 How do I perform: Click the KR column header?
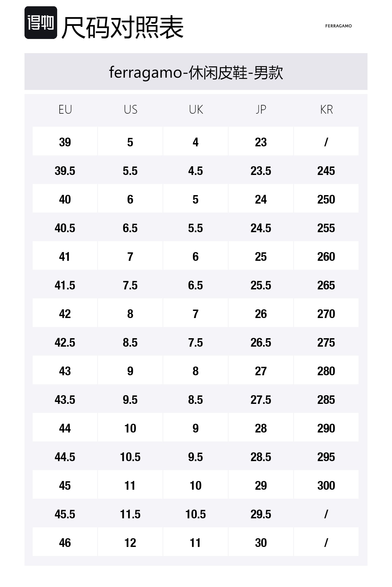point(326,110)
